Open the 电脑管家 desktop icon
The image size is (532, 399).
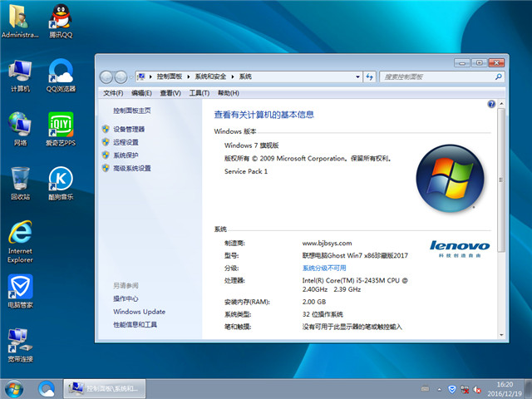20,291
